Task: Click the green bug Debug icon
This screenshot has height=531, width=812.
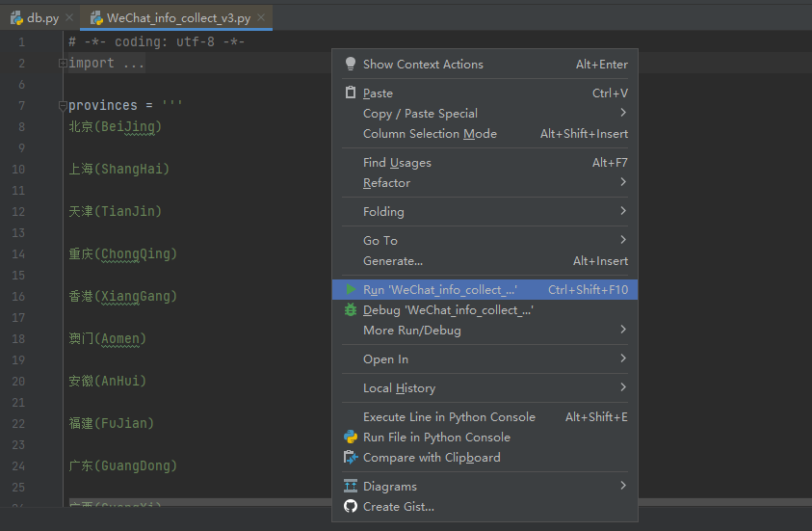Action: click(351, 310)
